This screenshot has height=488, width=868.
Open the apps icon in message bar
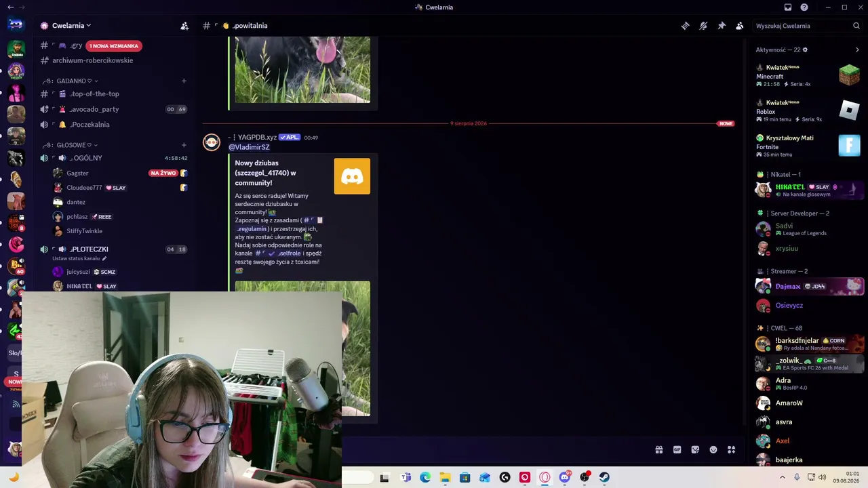point(731,449)
